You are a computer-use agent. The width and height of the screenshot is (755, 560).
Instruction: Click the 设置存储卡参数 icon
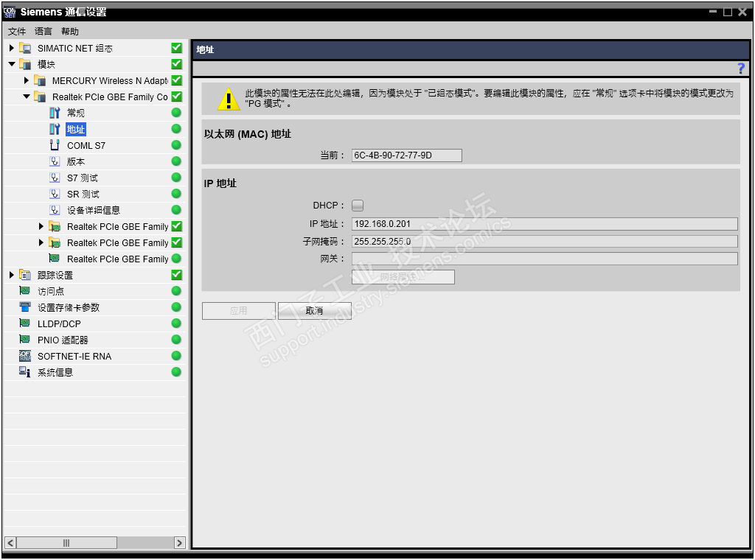click(x=25, y=307)
